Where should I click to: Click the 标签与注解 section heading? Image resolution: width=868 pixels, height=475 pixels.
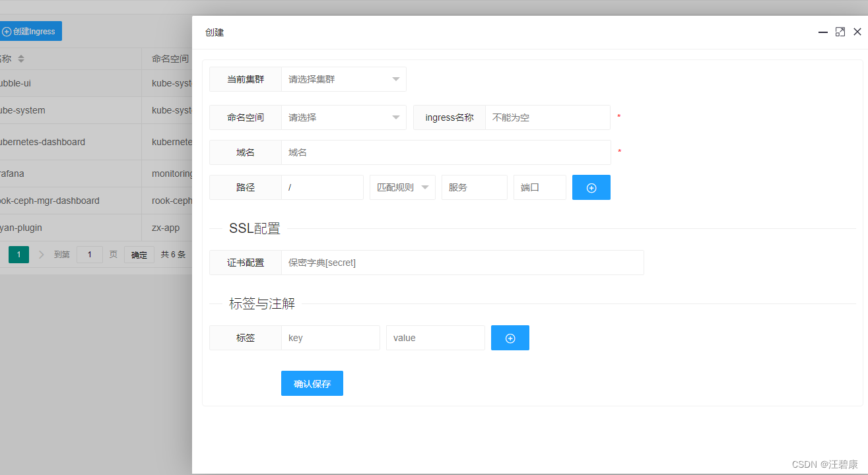[x=262, y=304]
